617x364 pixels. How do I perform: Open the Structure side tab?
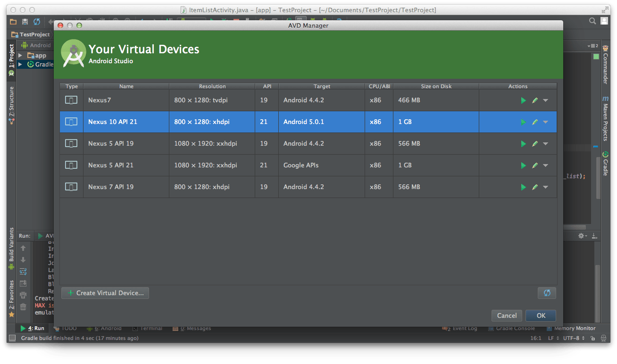coord(11,105)
